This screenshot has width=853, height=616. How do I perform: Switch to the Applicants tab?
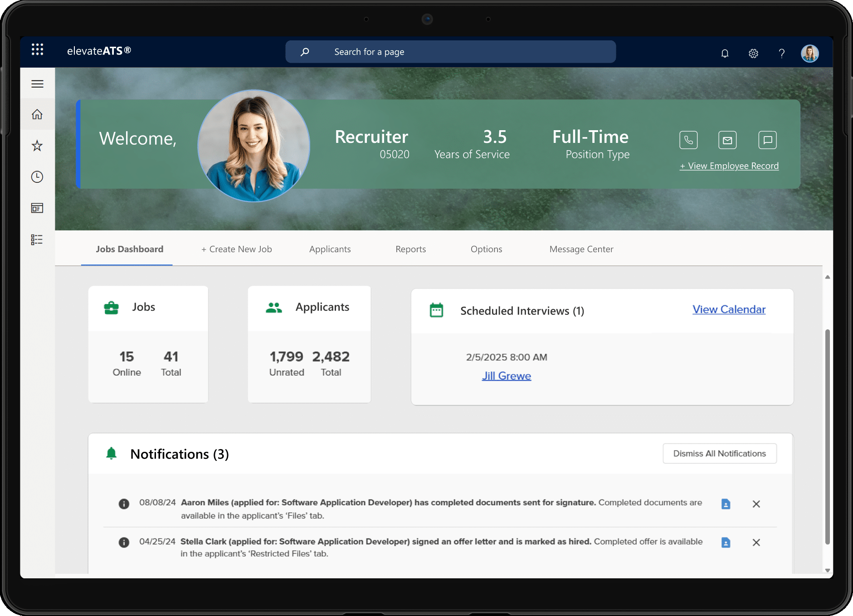point(330,249)
